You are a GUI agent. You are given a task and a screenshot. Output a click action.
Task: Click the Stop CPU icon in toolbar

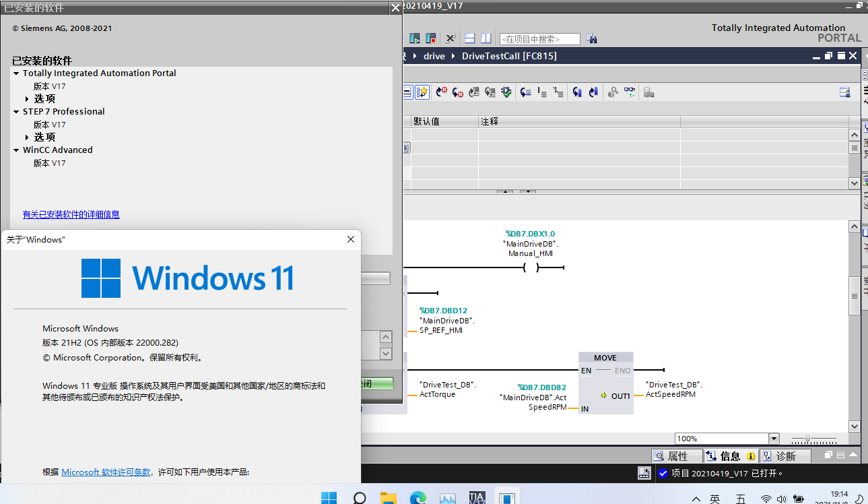tap(430, 38)
